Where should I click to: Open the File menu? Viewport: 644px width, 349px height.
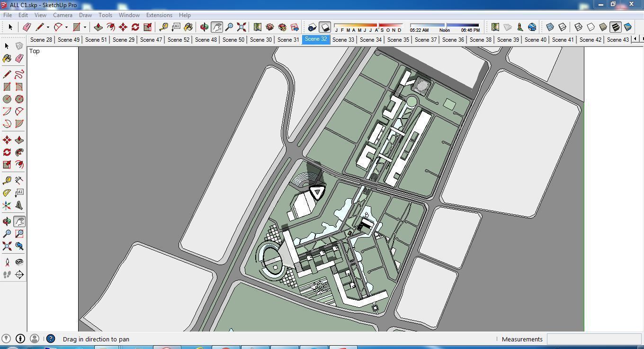pyautogui.click(x=8, y=15)
